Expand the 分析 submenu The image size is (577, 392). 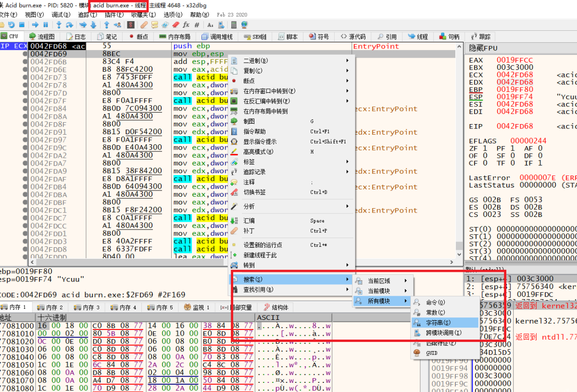point(291,206)
